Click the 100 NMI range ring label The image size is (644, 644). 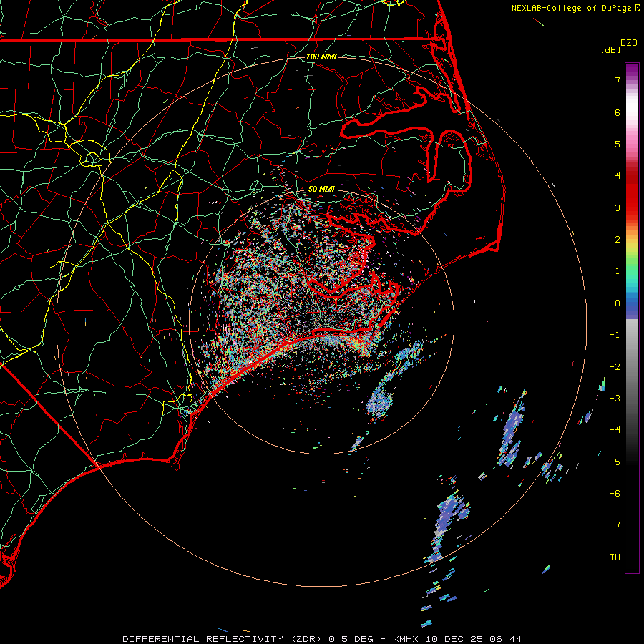(x=321, y=57)
